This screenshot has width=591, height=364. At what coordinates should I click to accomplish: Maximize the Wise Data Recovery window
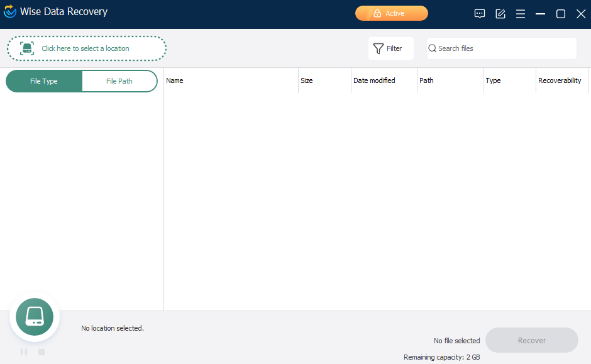561,14
